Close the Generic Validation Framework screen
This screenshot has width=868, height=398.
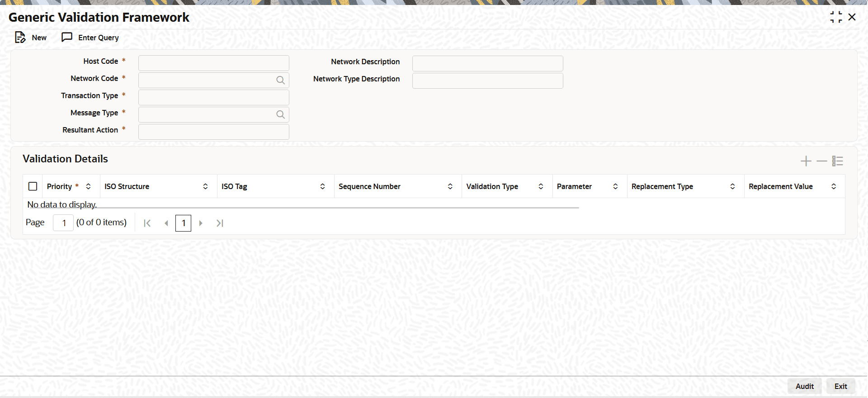(x=852, y=17)
